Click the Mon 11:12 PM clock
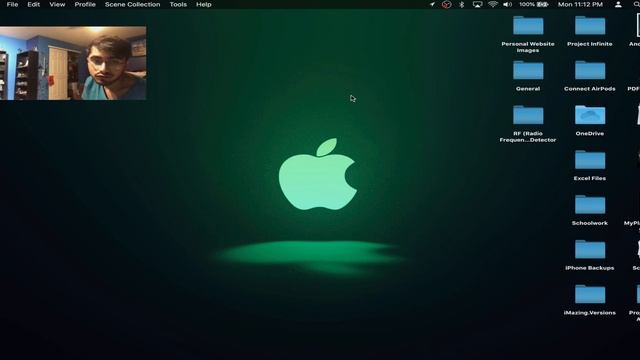Image resolution: width=640 pixels, height=360 pixels. pyautogui.click(x=580, y=4)
